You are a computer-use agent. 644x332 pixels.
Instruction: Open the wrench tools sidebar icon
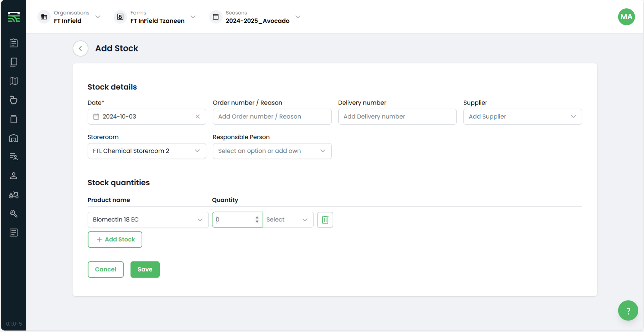pos(14,214)
